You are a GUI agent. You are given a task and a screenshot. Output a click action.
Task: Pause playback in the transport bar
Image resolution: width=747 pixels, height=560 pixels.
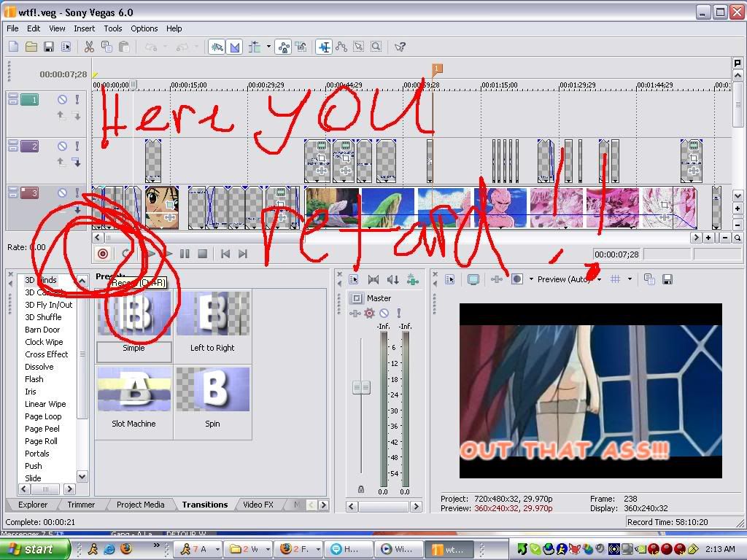point(185,254)
